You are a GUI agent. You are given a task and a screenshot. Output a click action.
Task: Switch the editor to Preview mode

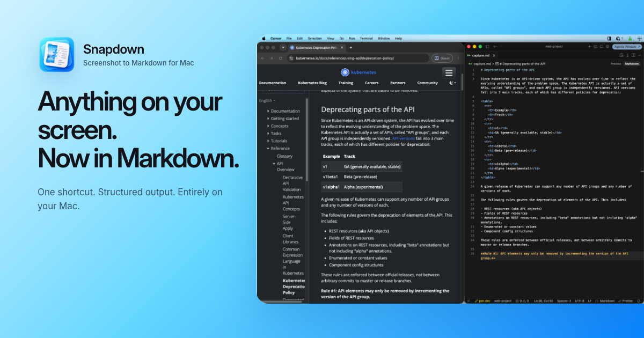[616, 64]
